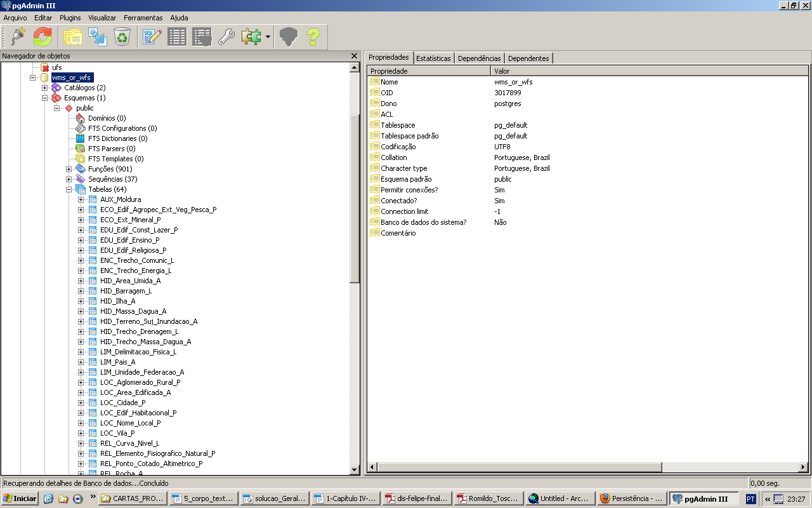Click the object tree vertical scrollbar down arrow

click(355, 470)
